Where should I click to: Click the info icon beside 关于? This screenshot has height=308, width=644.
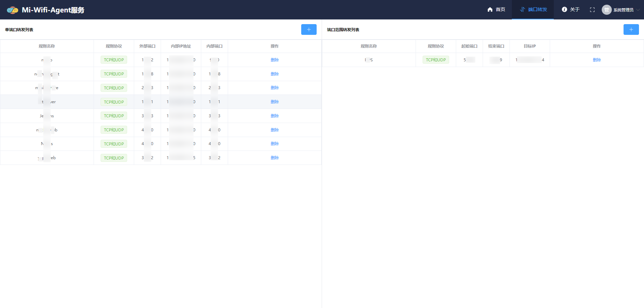point(565,10)
